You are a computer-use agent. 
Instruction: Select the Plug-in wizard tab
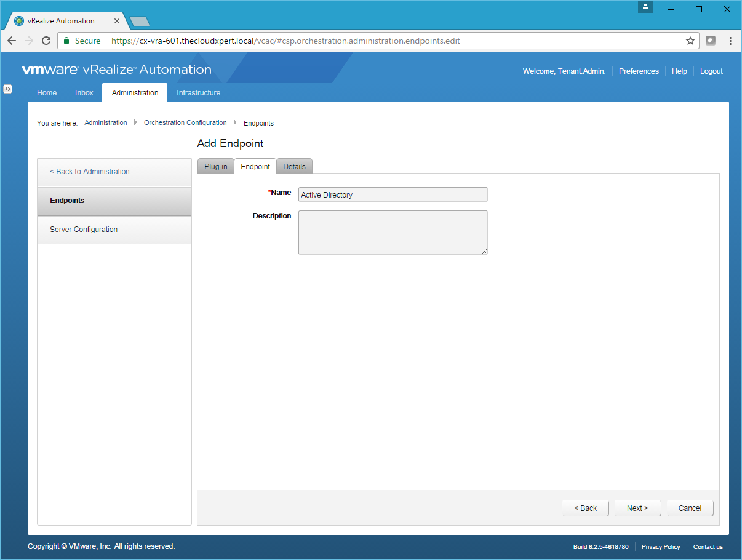(216, 167)
